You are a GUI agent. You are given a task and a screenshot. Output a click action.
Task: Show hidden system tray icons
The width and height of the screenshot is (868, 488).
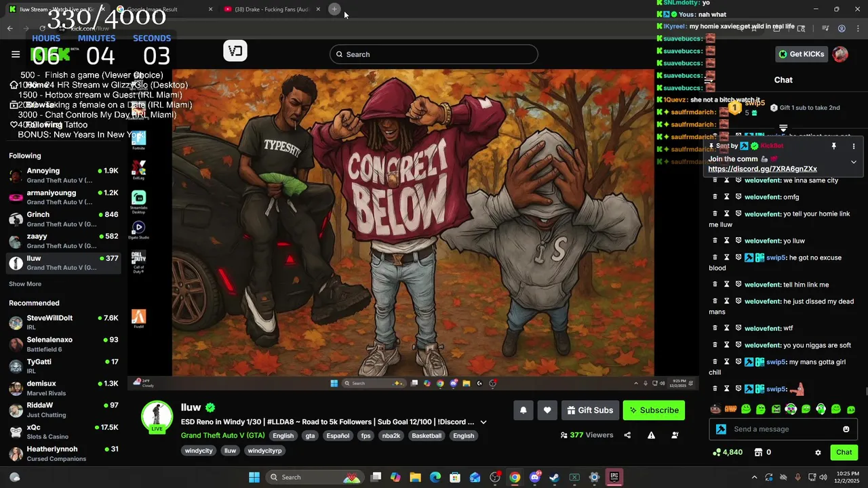[x=754, y=477]
